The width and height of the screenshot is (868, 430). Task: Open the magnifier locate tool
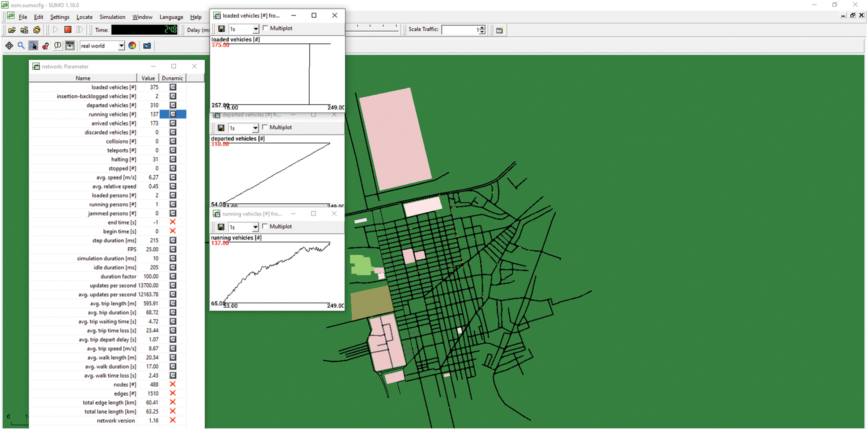pyautogui.click(x=21, y=46)
